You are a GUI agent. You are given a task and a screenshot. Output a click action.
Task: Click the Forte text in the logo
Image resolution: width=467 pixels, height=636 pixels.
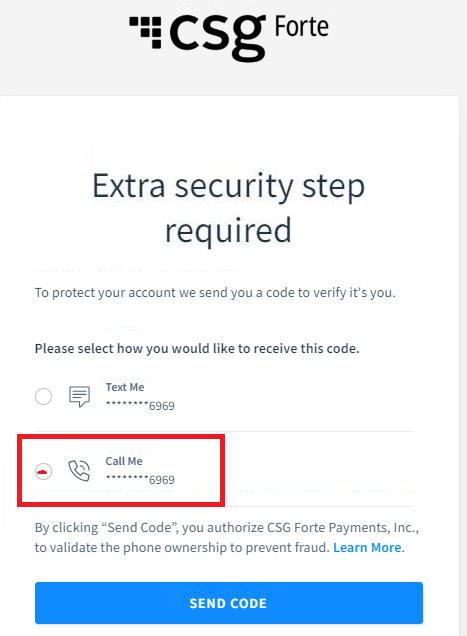(302, 27)
